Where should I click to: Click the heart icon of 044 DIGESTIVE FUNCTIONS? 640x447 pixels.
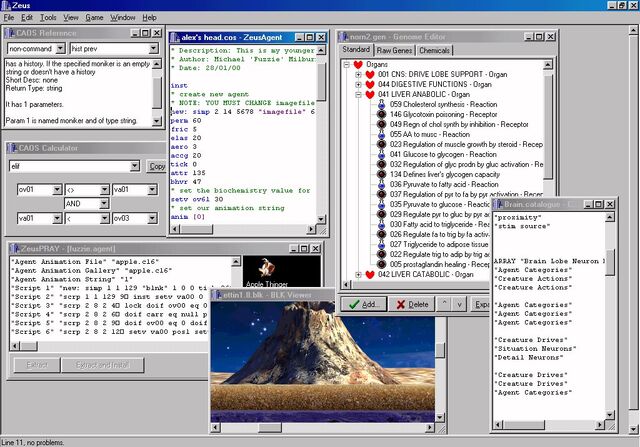tap(370, 85)
